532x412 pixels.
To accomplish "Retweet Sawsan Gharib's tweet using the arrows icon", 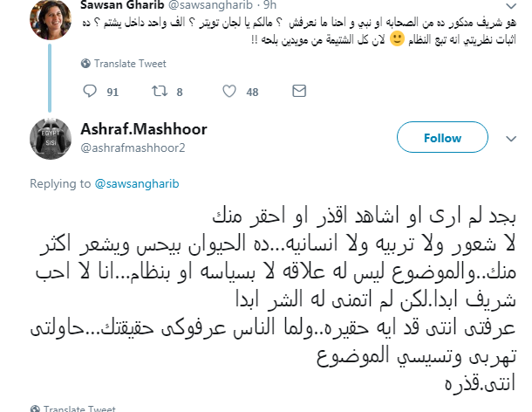I will pyautogui.click(x=158, y=92).
